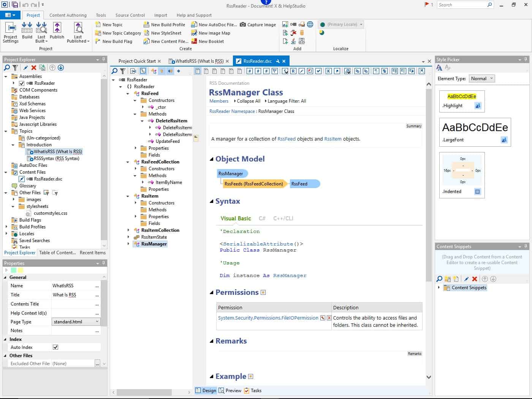
Task: Toggle the RssReader assembly checkbox
Action: pyautogui.click(x=22, y=83)
